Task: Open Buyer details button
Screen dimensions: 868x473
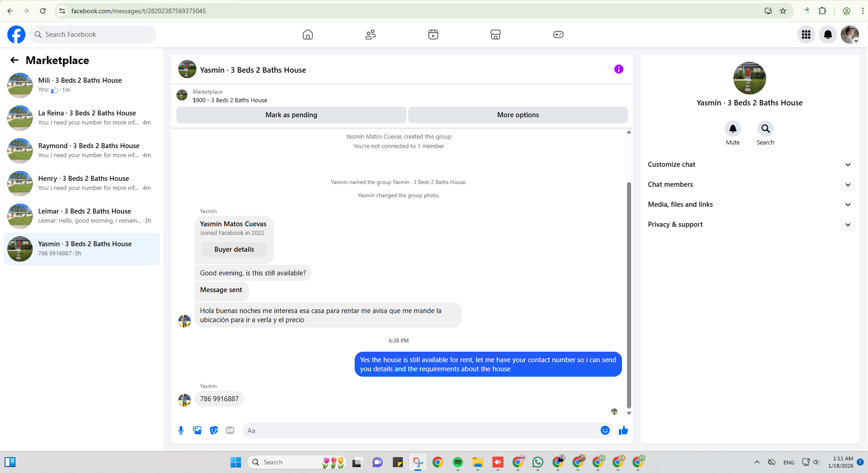Action: coord(234,249)
